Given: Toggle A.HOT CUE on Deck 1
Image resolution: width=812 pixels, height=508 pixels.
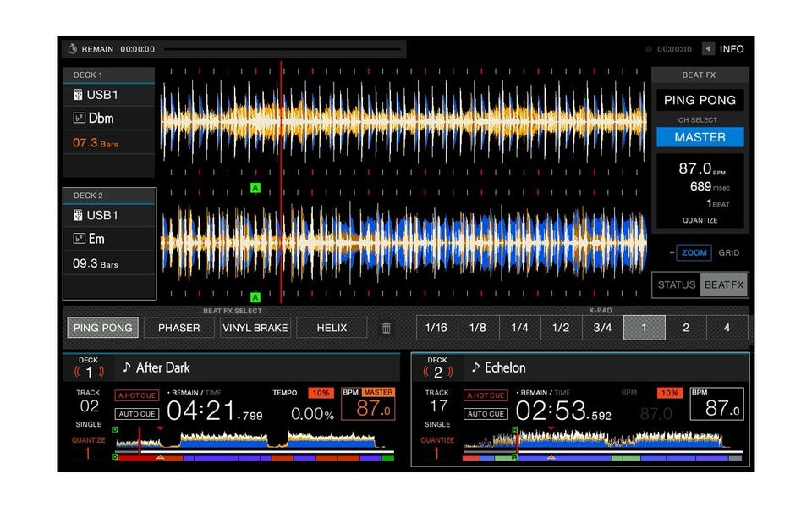Looking at the screenshot, I should [x=137, y=395].
